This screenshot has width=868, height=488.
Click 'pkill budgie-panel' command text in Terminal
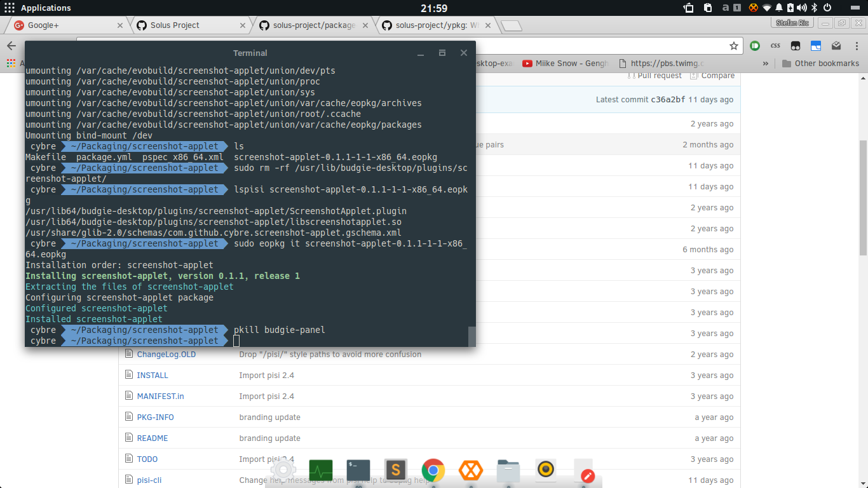pos(280,330)
